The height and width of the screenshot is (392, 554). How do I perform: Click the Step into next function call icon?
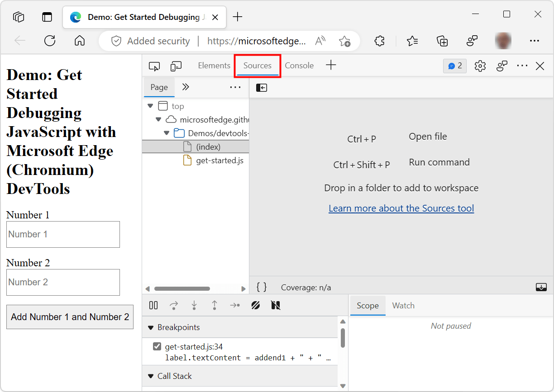194,305
